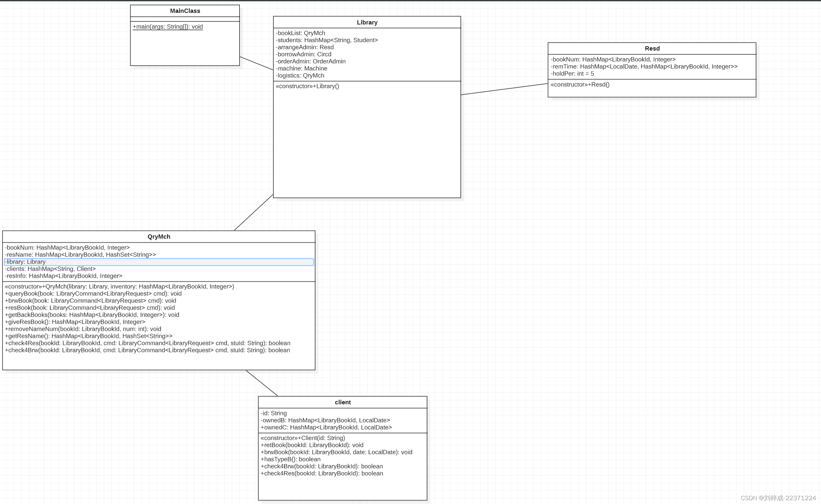Click the highlighted -library: Library field

pos(159,262)
